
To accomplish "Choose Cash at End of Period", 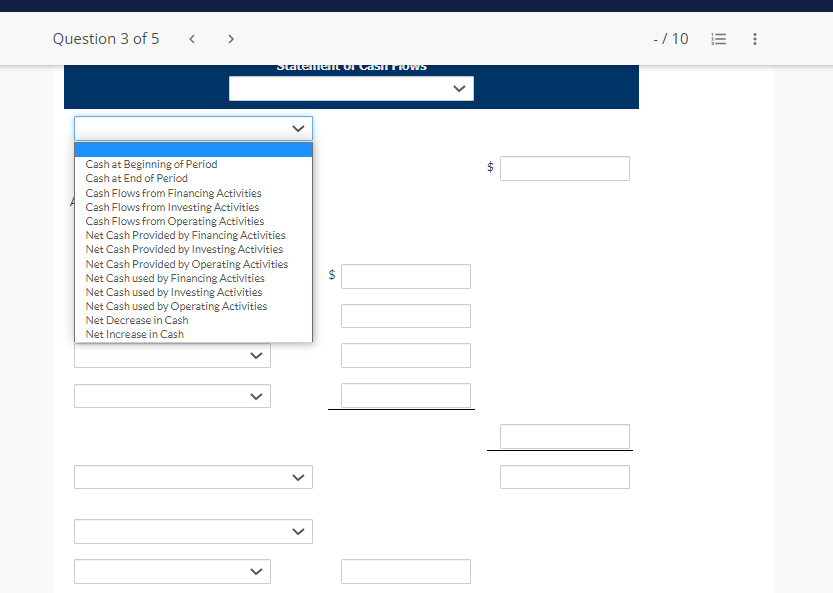I will (x=137, y=178).
